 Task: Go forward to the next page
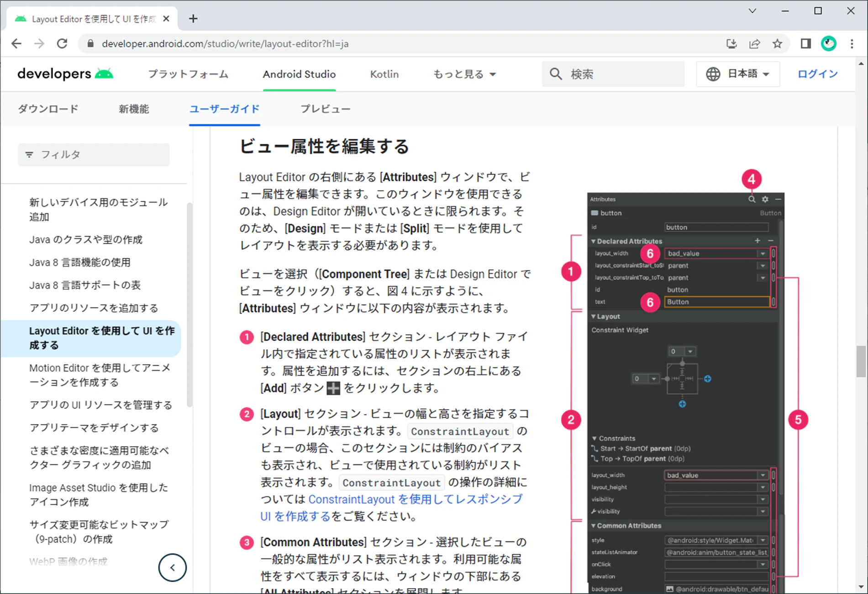(39, 44)
